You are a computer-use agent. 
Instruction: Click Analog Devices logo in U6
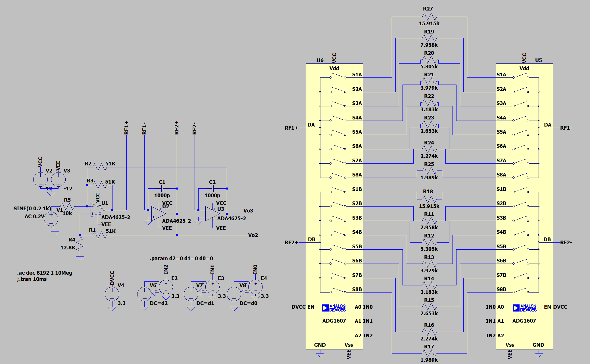click(x=334, y=308)
